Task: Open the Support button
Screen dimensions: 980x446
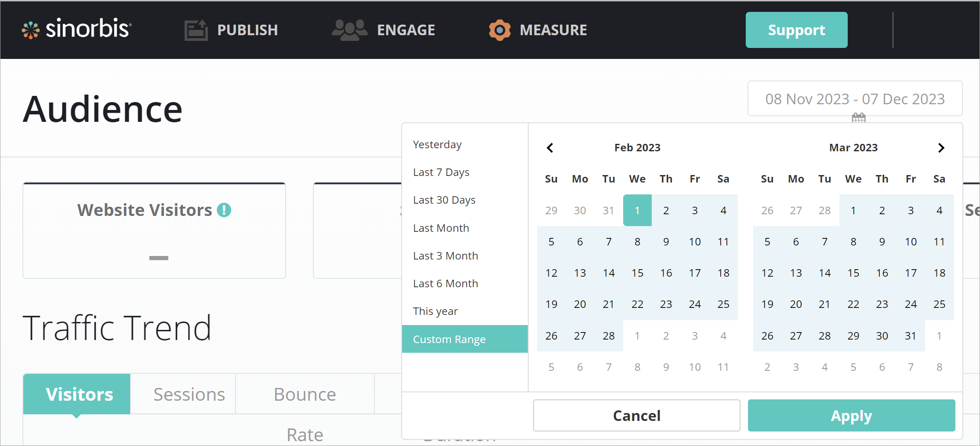Action: pyautogui.click(x=796, y=30)
